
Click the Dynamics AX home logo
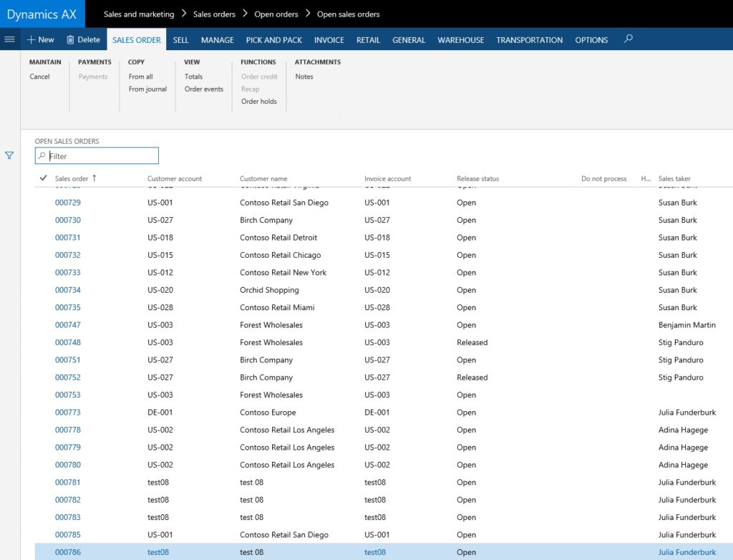click(42, 14)
